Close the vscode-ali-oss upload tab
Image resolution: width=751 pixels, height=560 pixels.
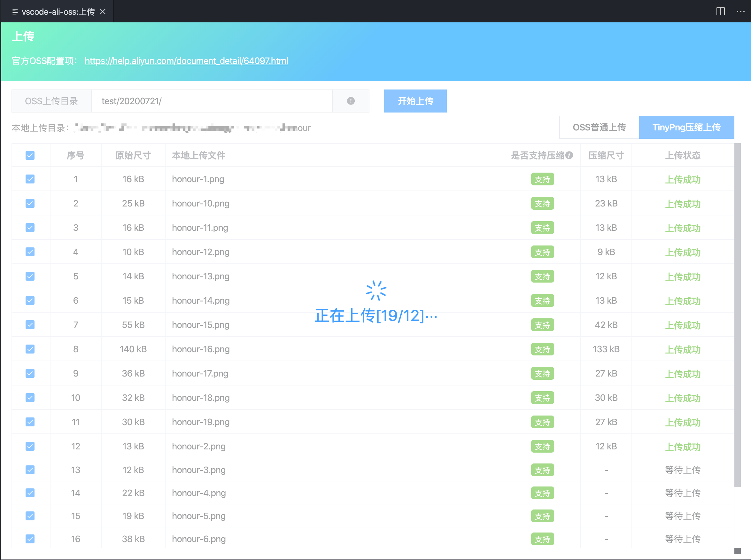point(103,12)
